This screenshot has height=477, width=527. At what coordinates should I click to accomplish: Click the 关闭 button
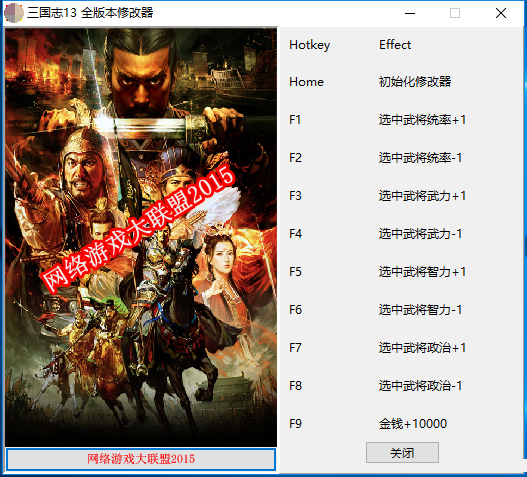point(402,452)
